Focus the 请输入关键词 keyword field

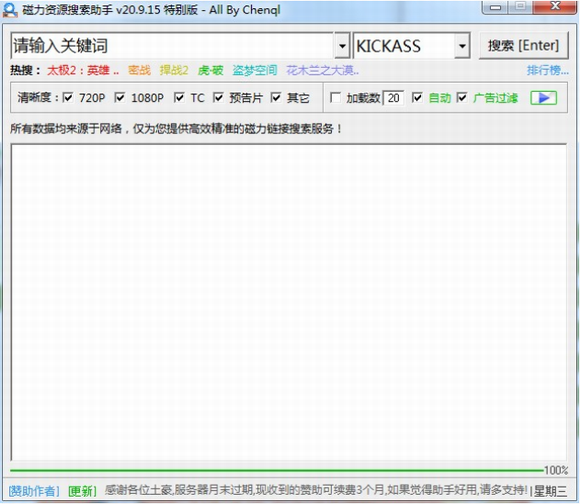pos(172,46)
